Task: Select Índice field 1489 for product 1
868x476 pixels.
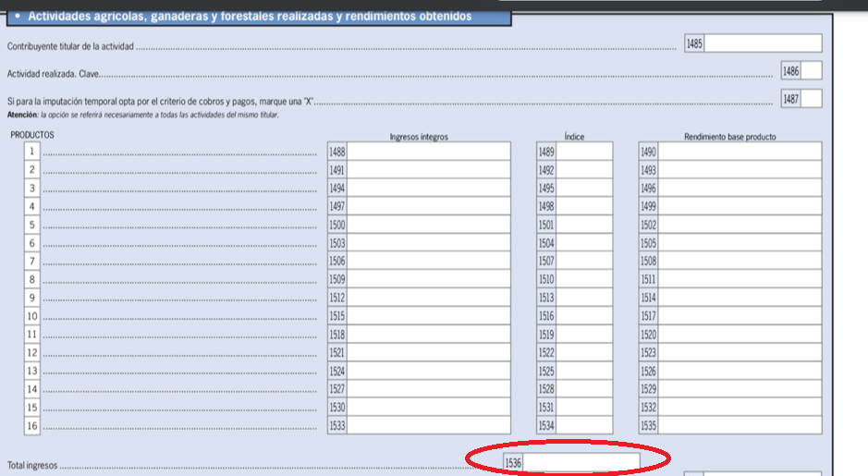Action: [584, 151]
